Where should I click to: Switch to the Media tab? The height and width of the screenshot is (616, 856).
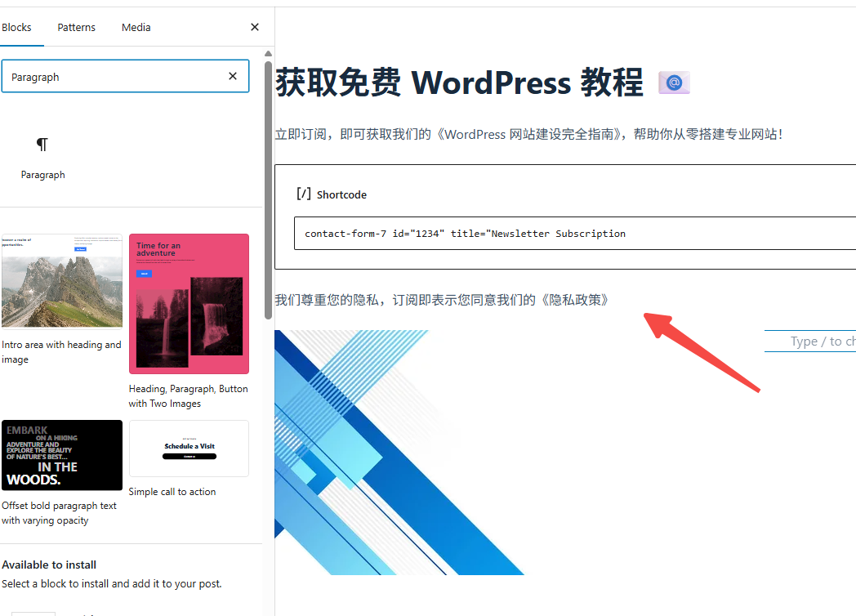coord(136,27)
